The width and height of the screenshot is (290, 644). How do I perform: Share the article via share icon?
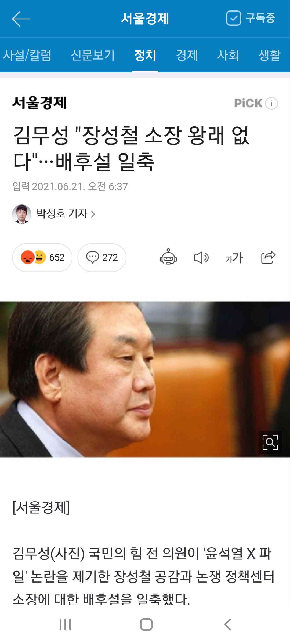click(x=268, y=257)
